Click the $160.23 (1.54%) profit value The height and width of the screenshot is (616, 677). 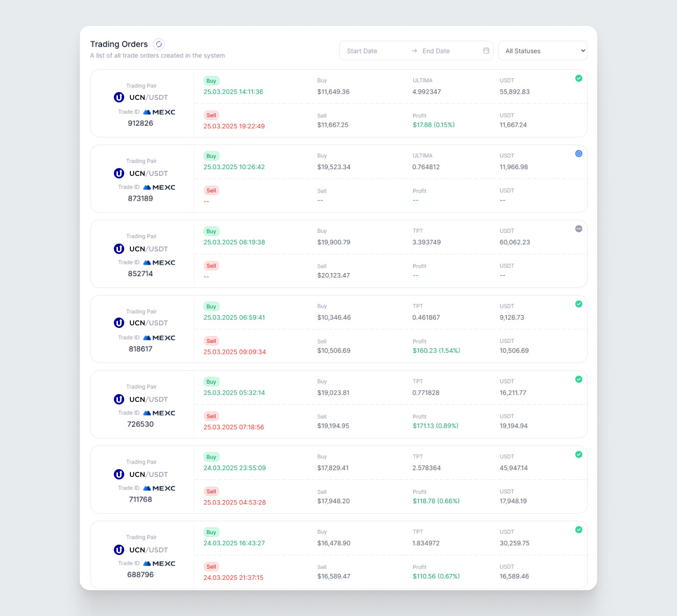436,351
